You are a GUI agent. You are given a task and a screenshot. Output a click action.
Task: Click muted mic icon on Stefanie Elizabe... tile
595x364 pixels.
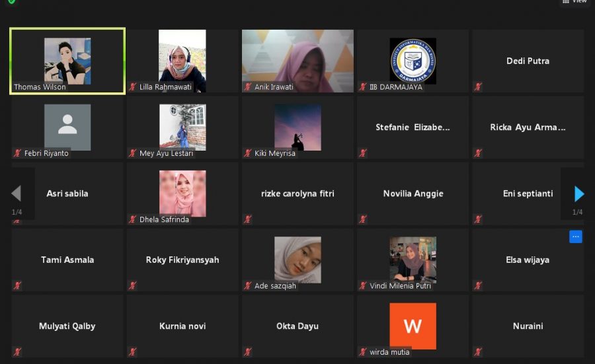tap(363, 153)
